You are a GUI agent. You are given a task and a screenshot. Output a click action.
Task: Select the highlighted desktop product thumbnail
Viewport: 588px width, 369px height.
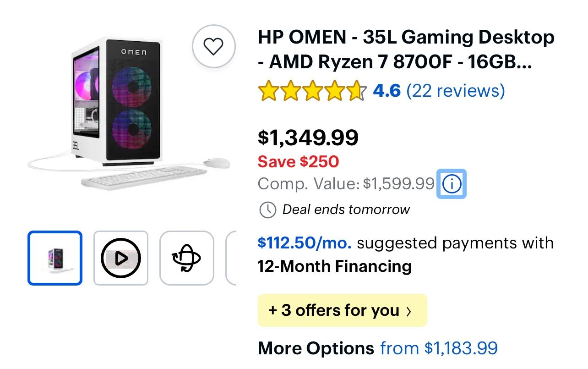point(54,258)
